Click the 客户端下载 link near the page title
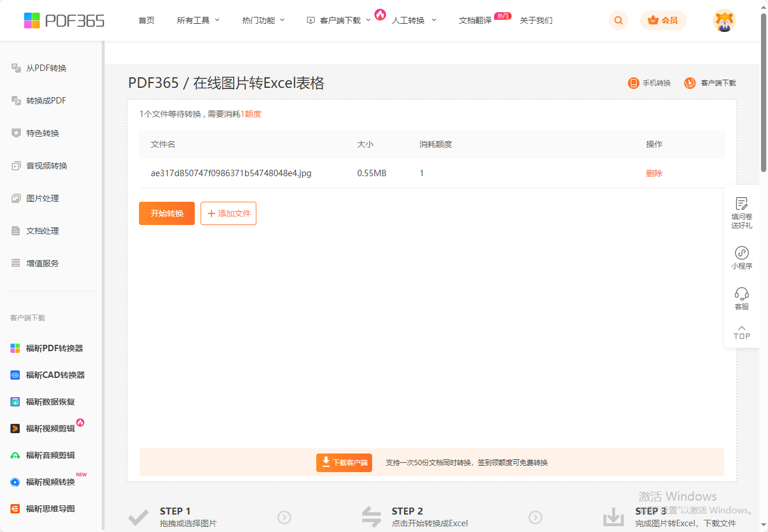This screenshot has width=768, height=532. [x=718, y=83]
